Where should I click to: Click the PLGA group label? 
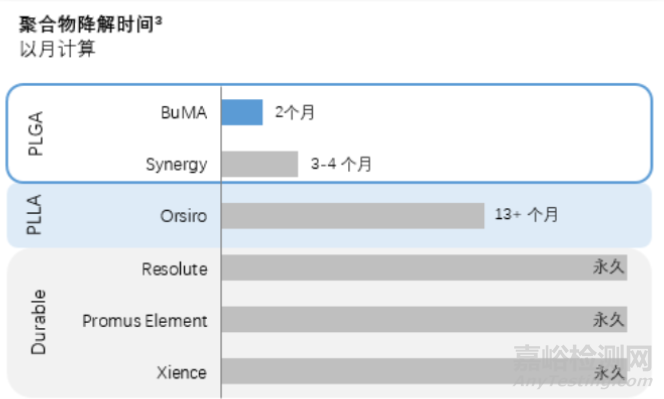coord(36,133)
